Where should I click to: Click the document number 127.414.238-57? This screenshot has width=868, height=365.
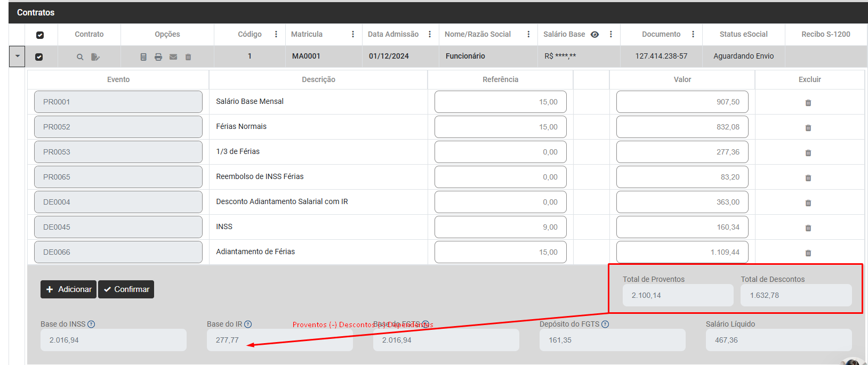pos(661,56)
